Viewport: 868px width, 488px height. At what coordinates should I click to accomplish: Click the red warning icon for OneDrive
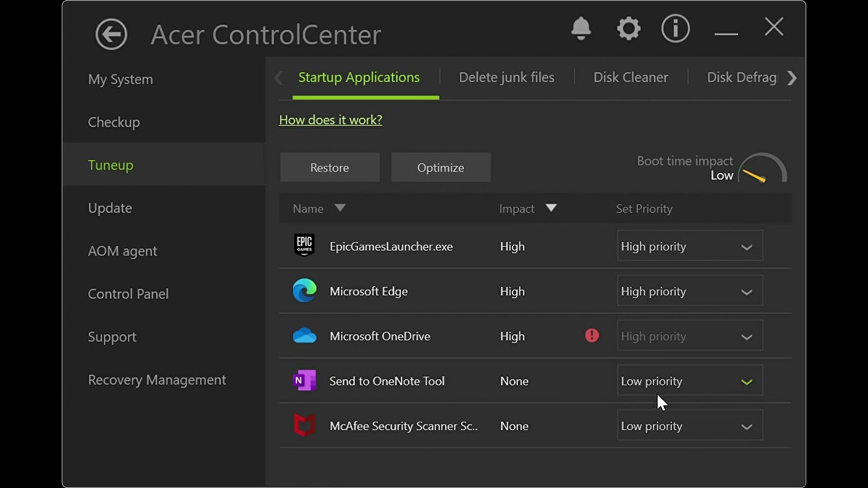pos(592,335)
